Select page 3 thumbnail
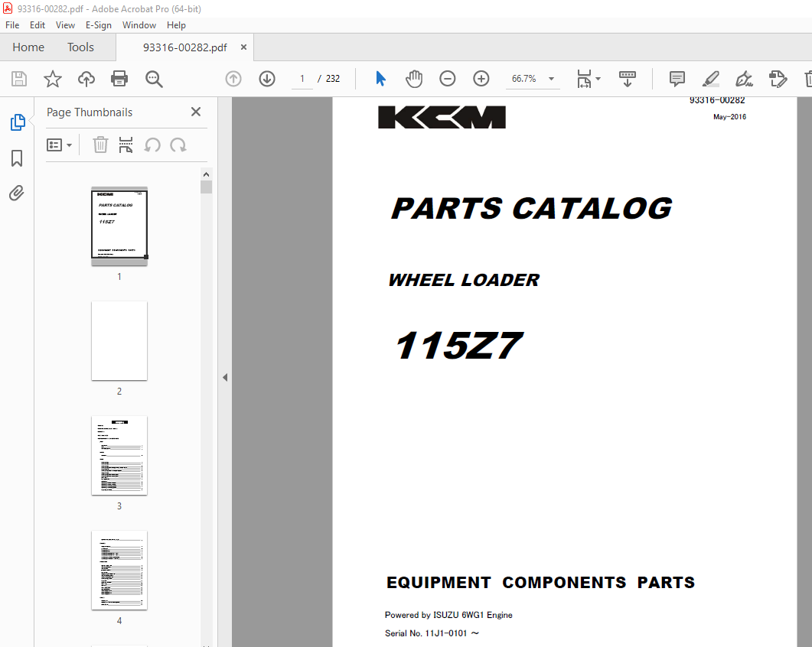The width and height of the screenshot is (812, 647). click(119, 456)
